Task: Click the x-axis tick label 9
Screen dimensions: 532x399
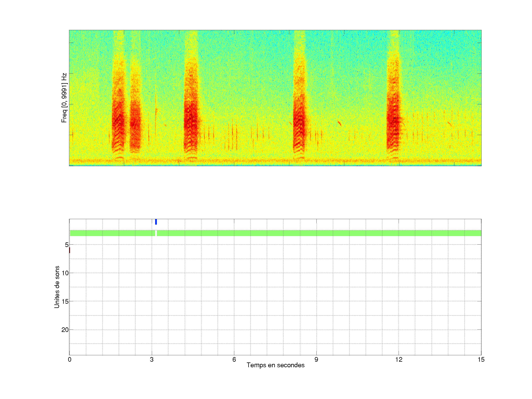Action: point(316,359)
